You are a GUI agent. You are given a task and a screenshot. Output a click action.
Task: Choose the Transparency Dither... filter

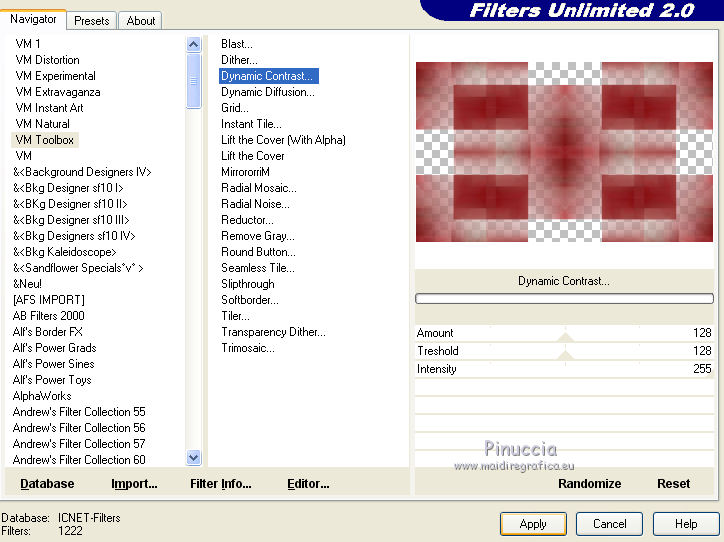point(273,332)
